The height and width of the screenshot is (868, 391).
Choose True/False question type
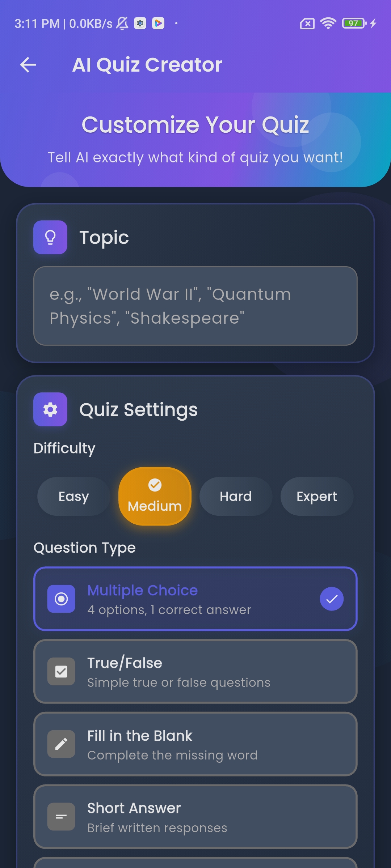195,671
